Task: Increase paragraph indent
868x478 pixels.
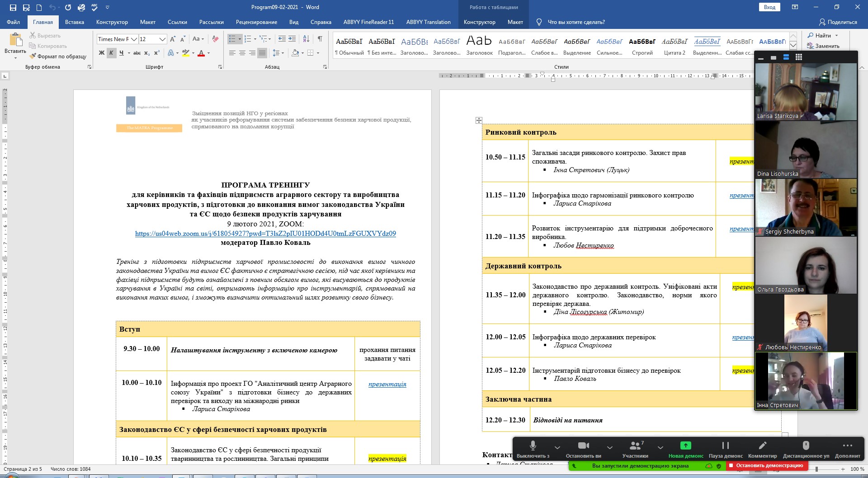Action: tap(292, 39)
